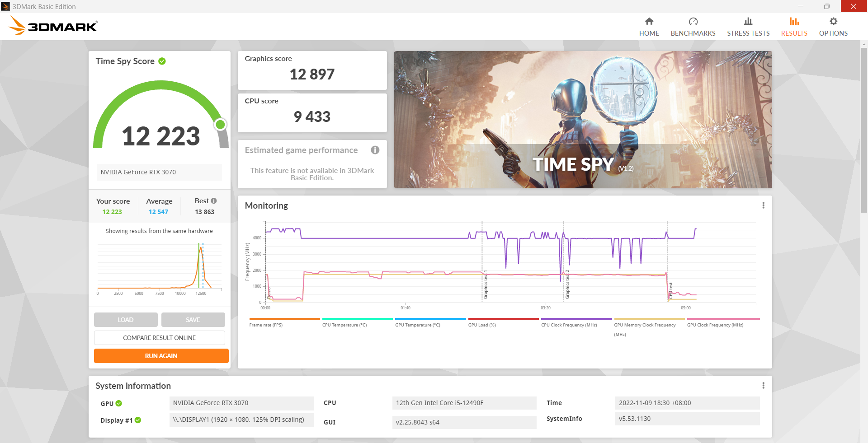Minimize the 3DMark window
This screenshot has width=868, height=443.
click(800, 6)
